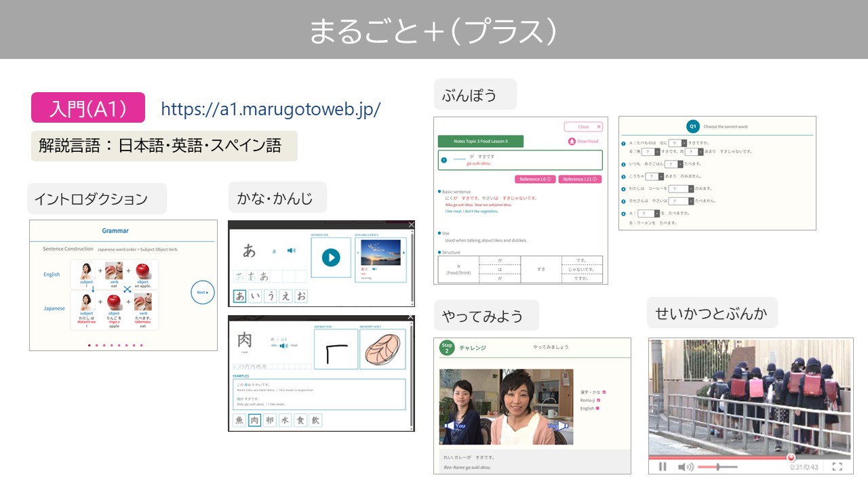This screenshot has width=868, height=488.
Task: Select the 魚 kanji tab
Action: pos(239,420)
